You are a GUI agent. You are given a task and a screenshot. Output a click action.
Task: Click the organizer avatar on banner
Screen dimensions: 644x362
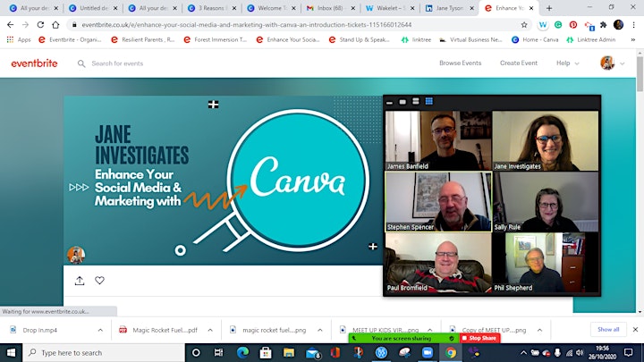[76, 255]
